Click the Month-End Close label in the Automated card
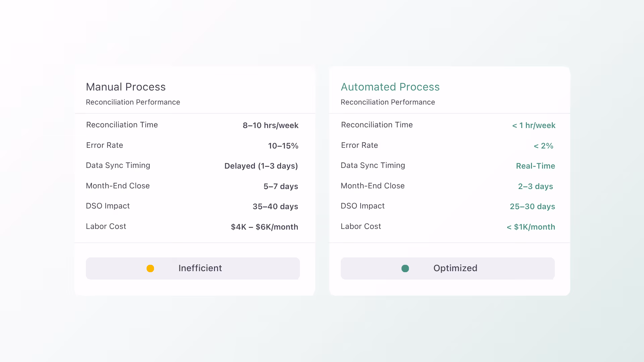The image size is (644, 362). 373,186
